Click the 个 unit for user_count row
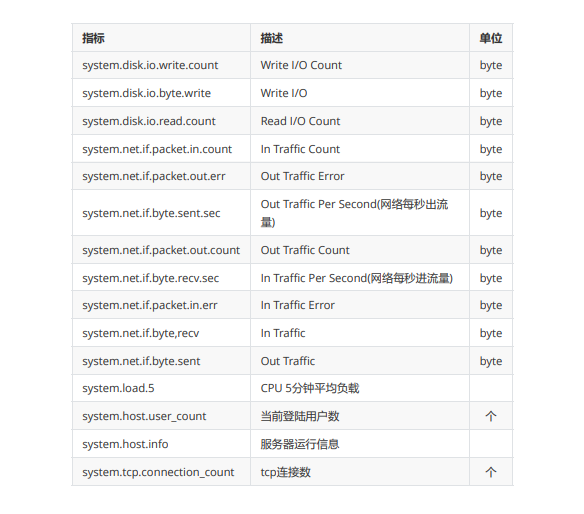The height and width of the screenshot is (514, 584). (491, 416)
